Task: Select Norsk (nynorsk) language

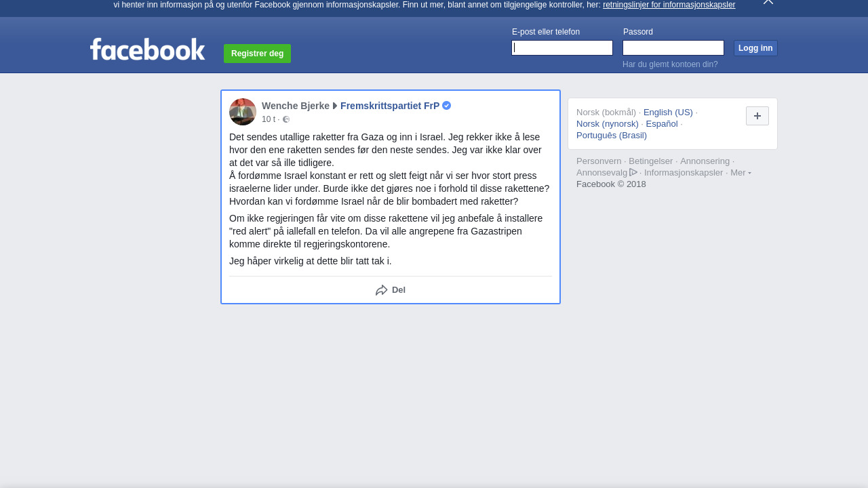Action: [608, 124]
